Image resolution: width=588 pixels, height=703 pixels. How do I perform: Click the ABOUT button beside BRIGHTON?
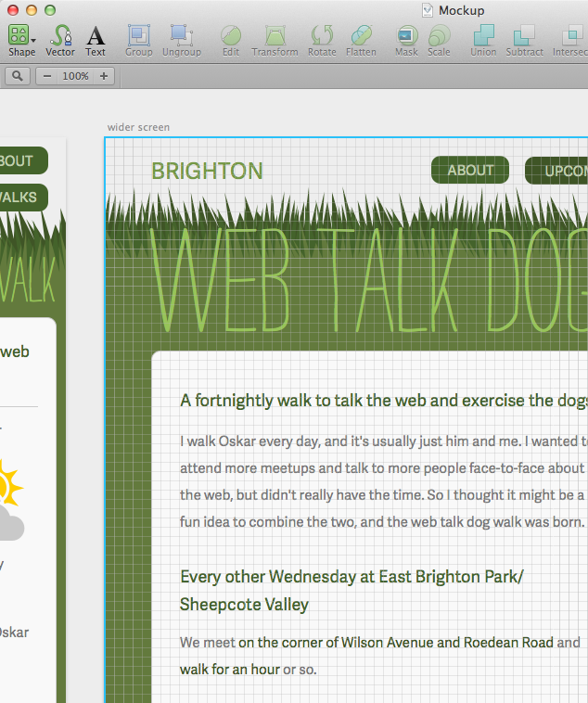click(x=470, y=171)
